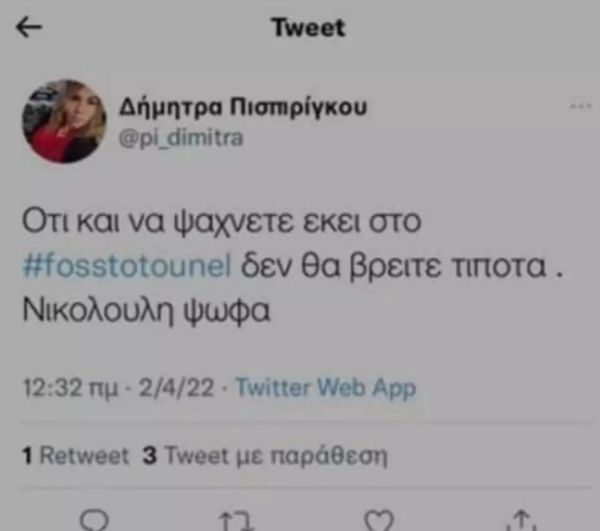600x531 pixels.
Task: View the 3 Tweet με παράθεση list
Action: [x=265, y=456]
